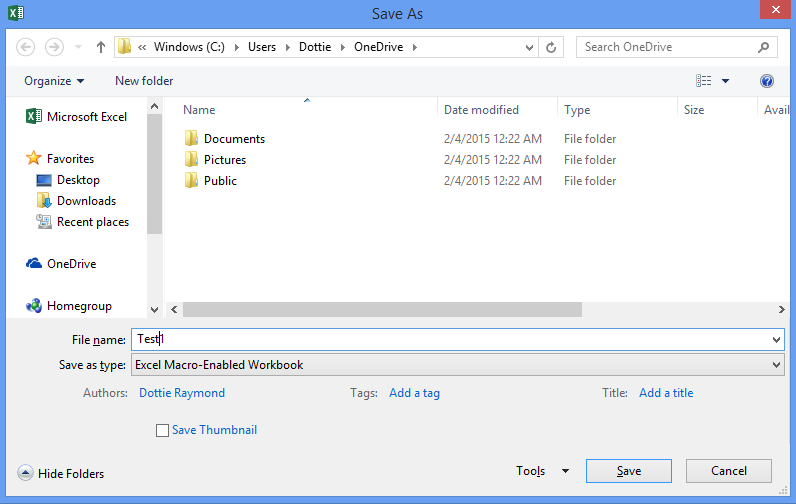
Task: Click Add a title
Action: [666, 393]
